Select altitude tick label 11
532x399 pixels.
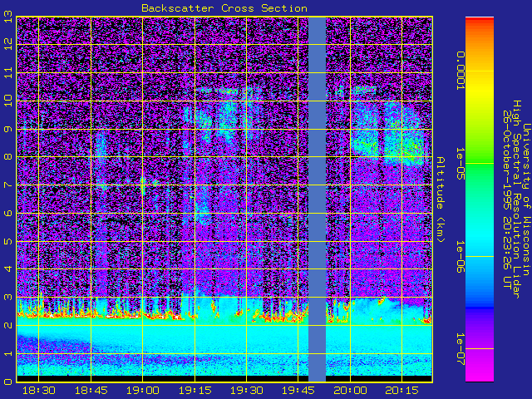8,72
